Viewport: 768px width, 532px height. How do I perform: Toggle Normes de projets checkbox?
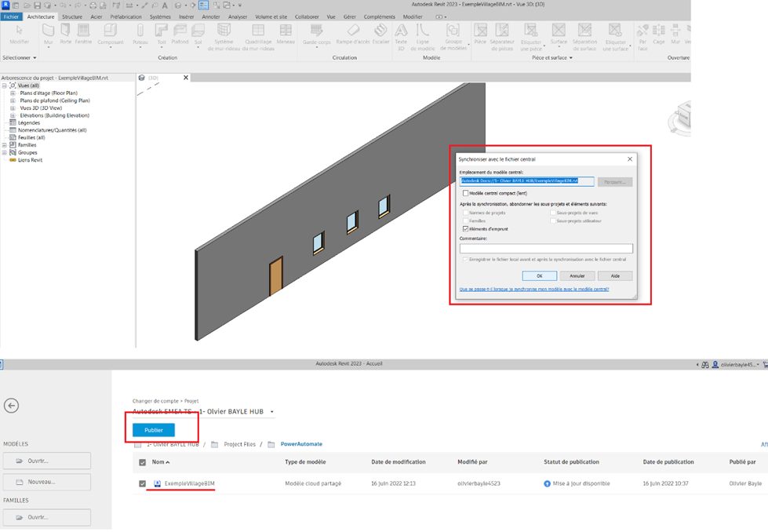pos(465,213)
